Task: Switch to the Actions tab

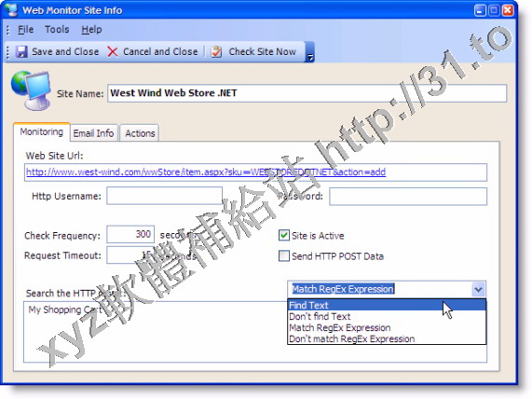Action: (140, 133)
